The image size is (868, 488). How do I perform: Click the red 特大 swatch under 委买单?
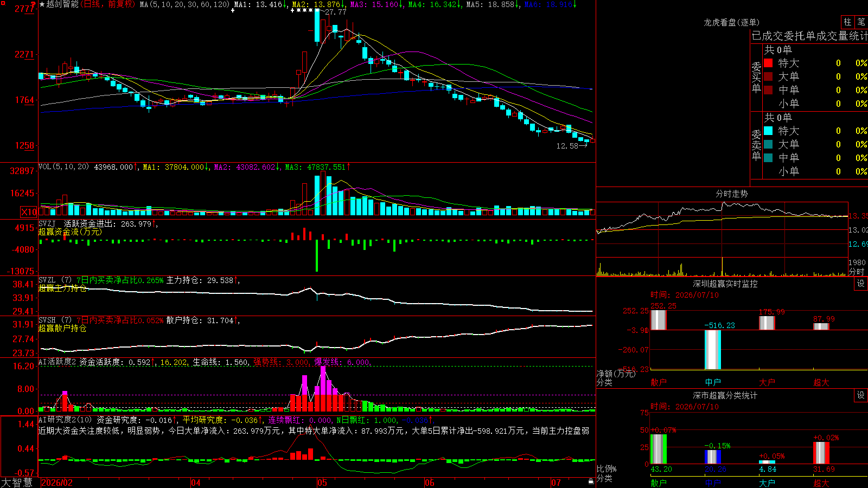[768, 63]
